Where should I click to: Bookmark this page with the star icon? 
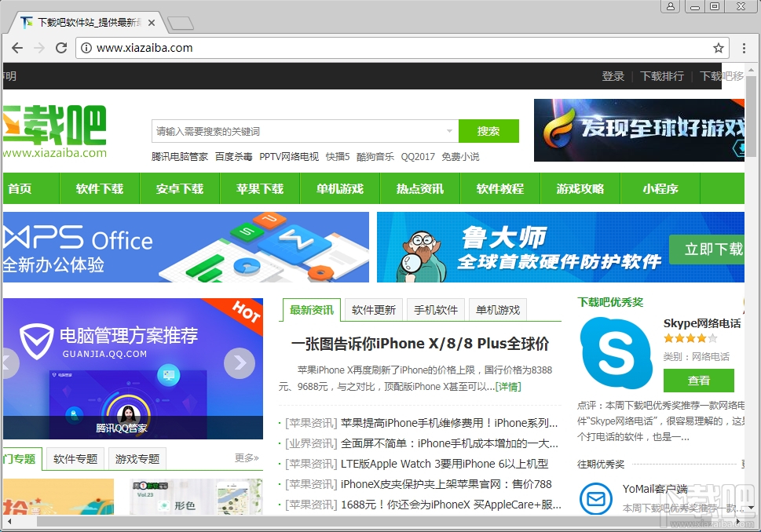[719, 48]
